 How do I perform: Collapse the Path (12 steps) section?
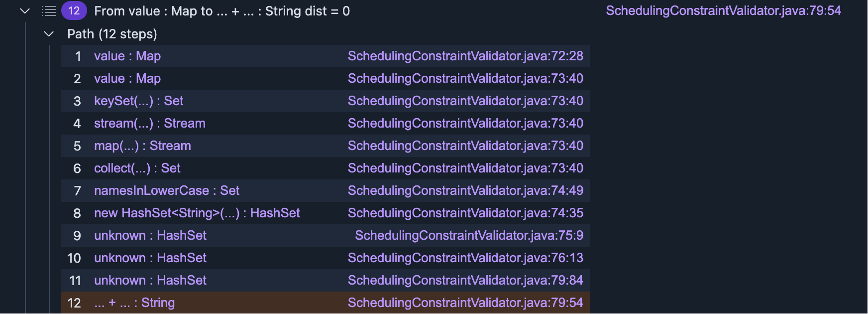pyautogui.click(x=49, y=34)
